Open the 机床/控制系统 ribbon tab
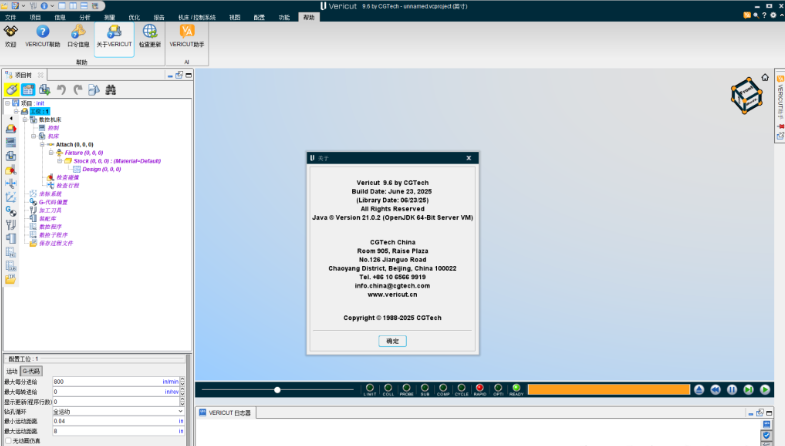Viewport: 785px width, 446px height. click(x=196, y=17)
